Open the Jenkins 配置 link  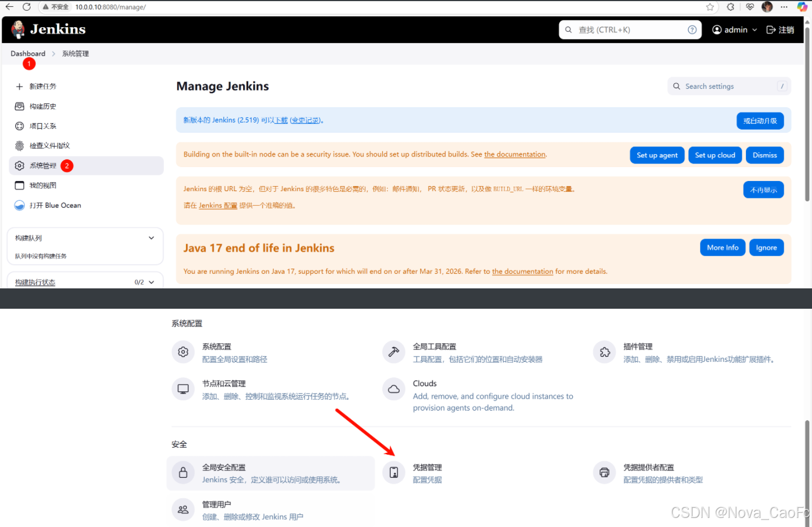point(218,206)
